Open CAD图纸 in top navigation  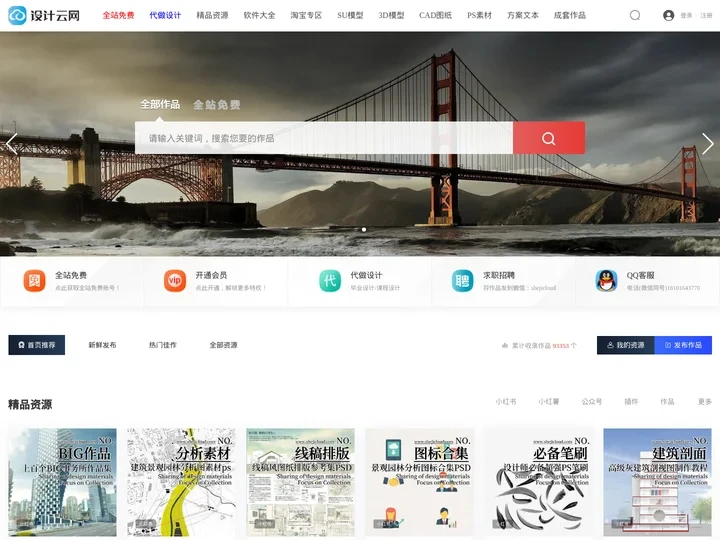click(x=435, y=16)
